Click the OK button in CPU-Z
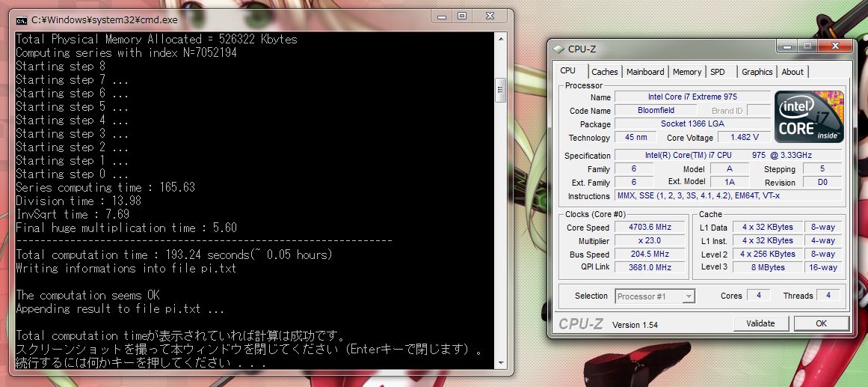This screenshot has height=387, width=868. (x=821, y=324)
